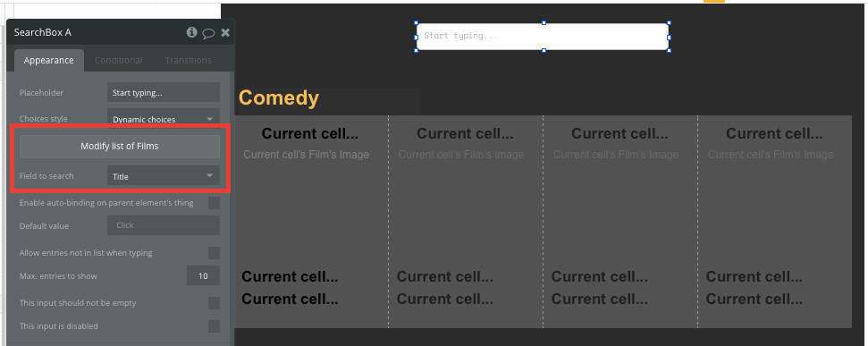Open the comment speech bubble icon
The image size is (868, 346).
click(208, 33)
